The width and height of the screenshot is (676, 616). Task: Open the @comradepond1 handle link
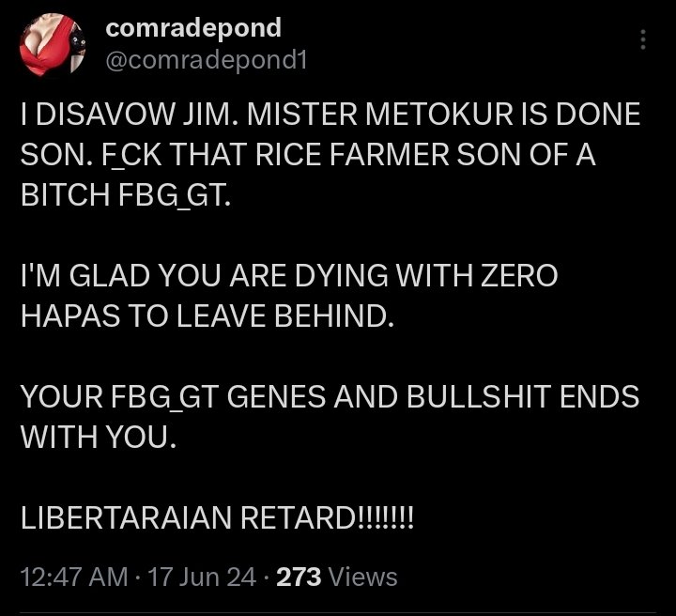coord(206,60)
